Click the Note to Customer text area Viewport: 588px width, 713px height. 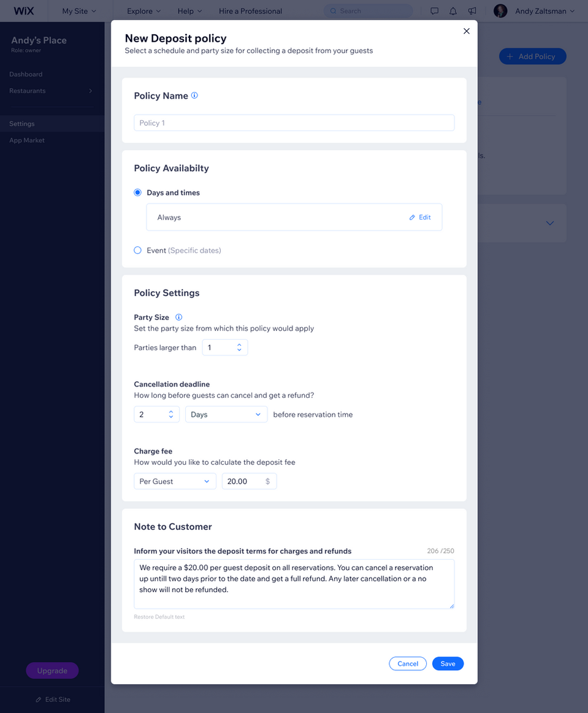[294, 584]
